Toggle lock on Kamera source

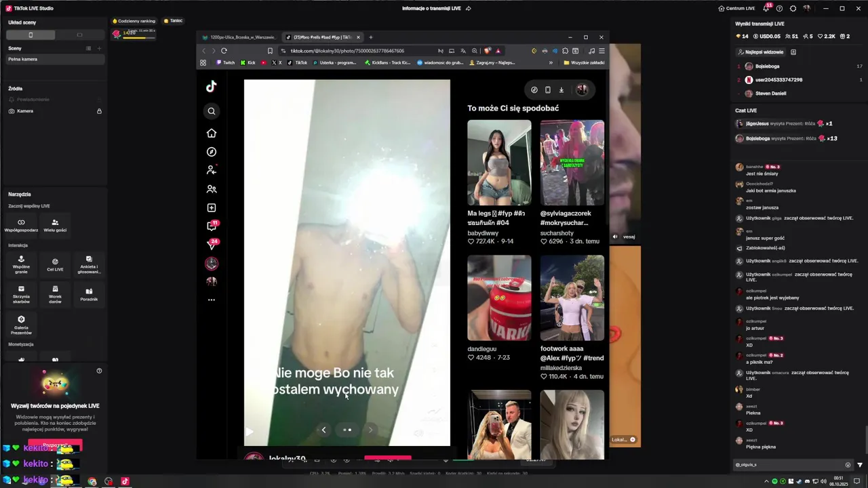[x=99, y=111]
